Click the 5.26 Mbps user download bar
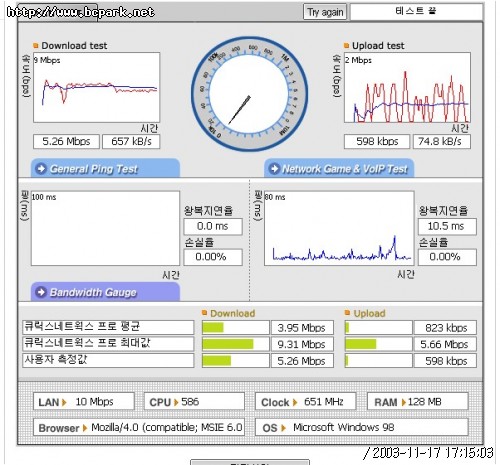The image size is (500, 465). 235,361
